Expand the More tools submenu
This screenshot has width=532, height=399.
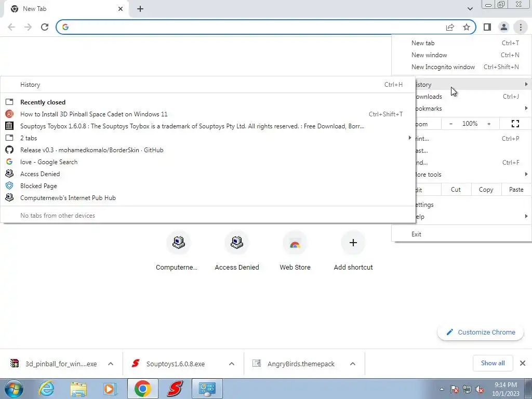[473, 175]
